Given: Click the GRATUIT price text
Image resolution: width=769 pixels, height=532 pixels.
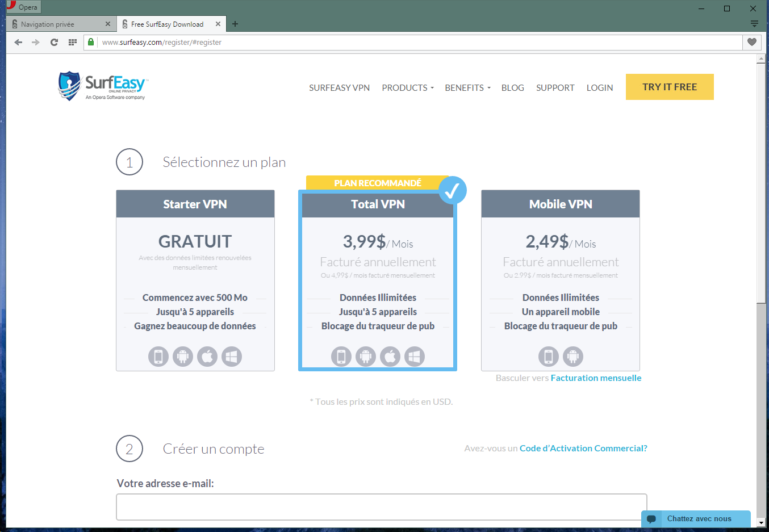Looking at the screenshot, I should coord(195,241).
